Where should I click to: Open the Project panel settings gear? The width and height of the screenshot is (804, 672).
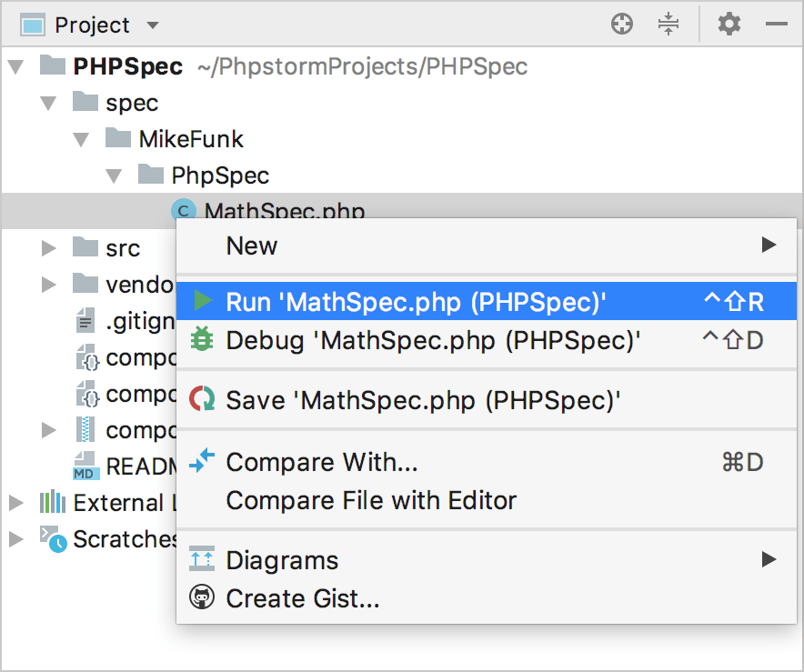[x=728, y=25]
